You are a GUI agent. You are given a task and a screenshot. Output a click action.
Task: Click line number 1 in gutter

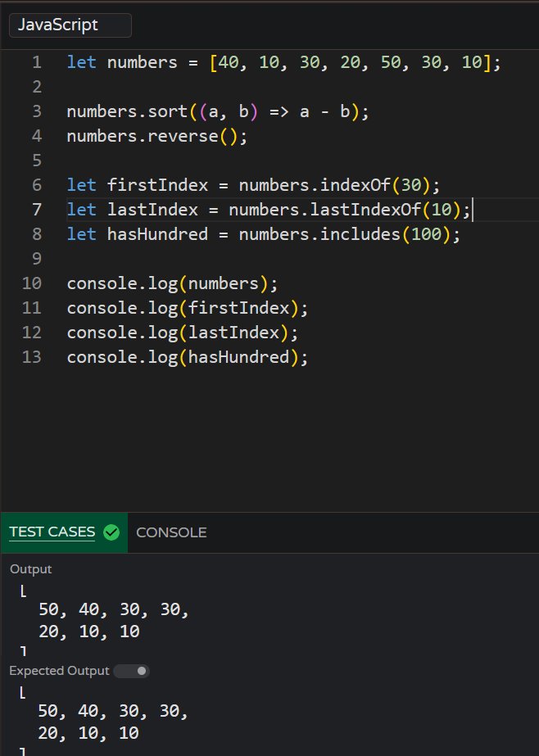(x=37, y=62)
